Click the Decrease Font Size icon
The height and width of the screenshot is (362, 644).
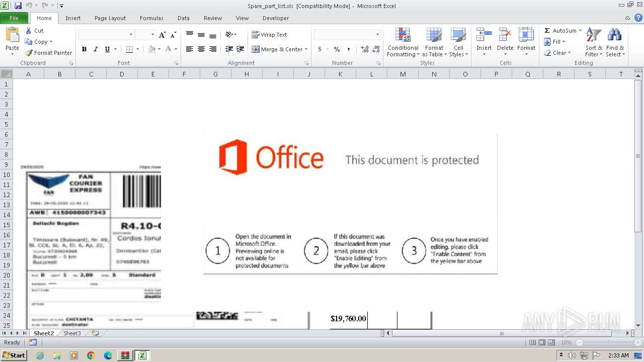tap(173, 35)
